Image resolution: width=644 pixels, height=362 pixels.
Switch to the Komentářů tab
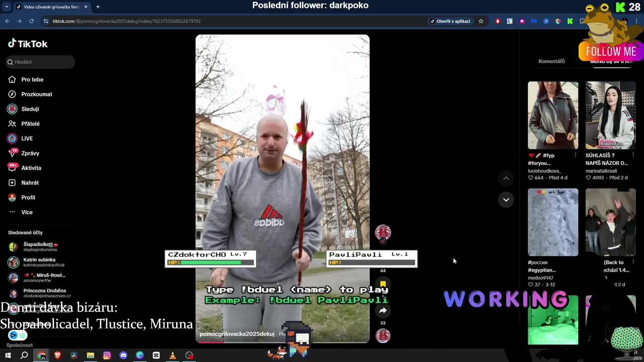[x=551, y=61]
